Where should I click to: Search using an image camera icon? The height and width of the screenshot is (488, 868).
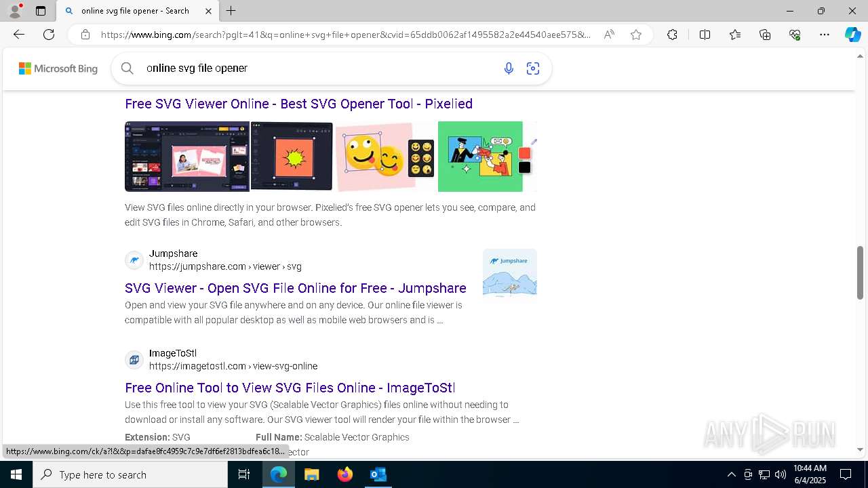point(533,68)
